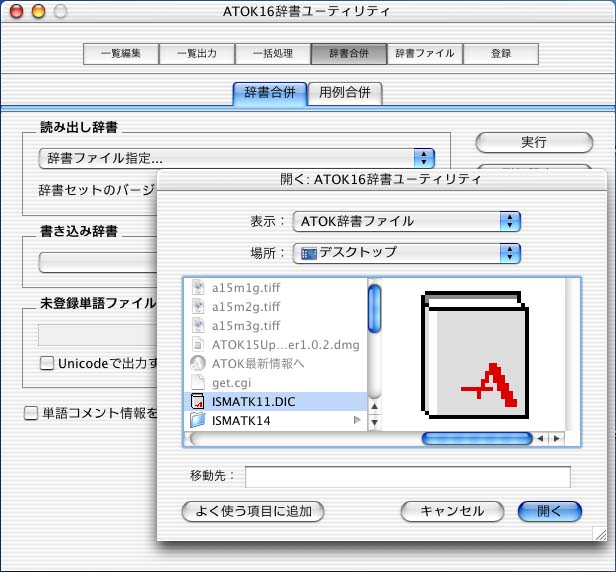Open the 場所 デスクトップ popup
The height and width of the screenshot is (572, 616).
click(x=407, y=253)
